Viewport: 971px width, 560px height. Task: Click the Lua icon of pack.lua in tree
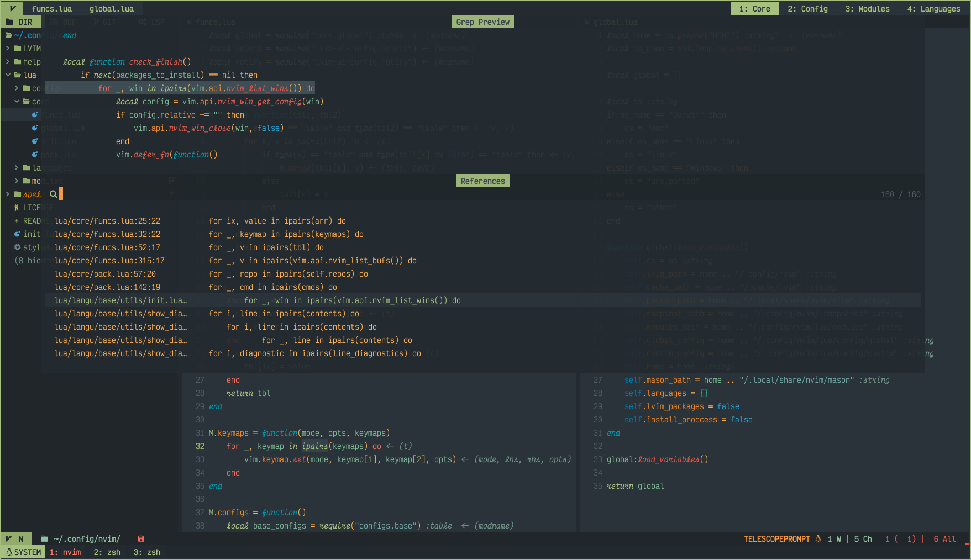[35, 155]
